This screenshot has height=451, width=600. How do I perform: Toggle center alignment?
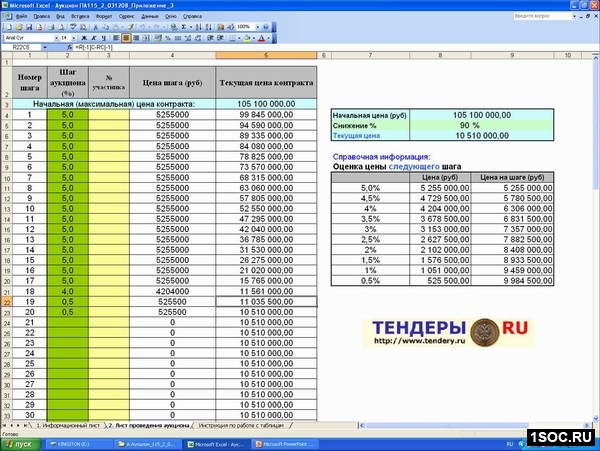click(x=126, y=38)
